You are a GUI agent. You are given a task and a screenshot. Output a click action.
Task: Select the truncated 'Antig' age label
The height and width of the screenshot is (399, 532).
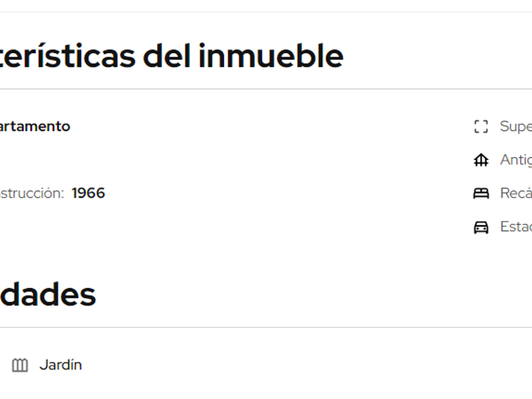(x=516, y=160)
